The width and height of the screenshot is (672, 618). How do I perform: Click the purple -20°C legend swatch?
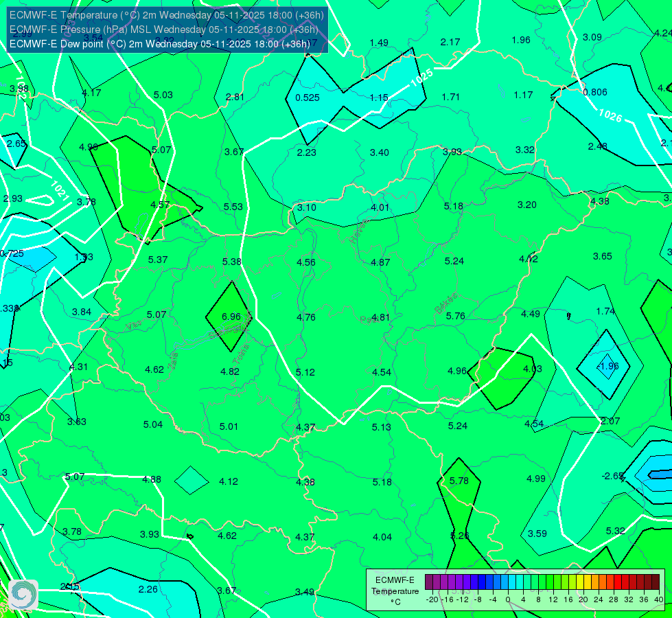(x=429, y=582)
